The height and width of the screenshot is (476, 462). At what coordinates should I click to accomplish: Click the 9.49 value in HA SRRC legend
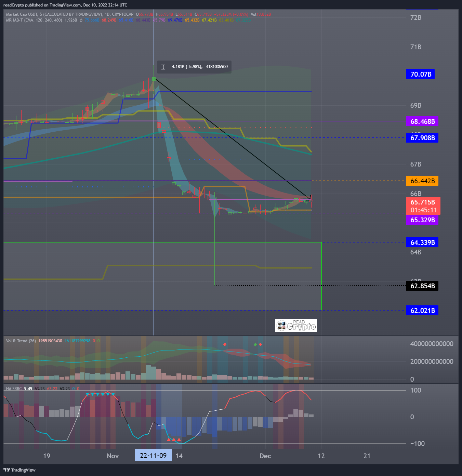(x=28, y=389)
